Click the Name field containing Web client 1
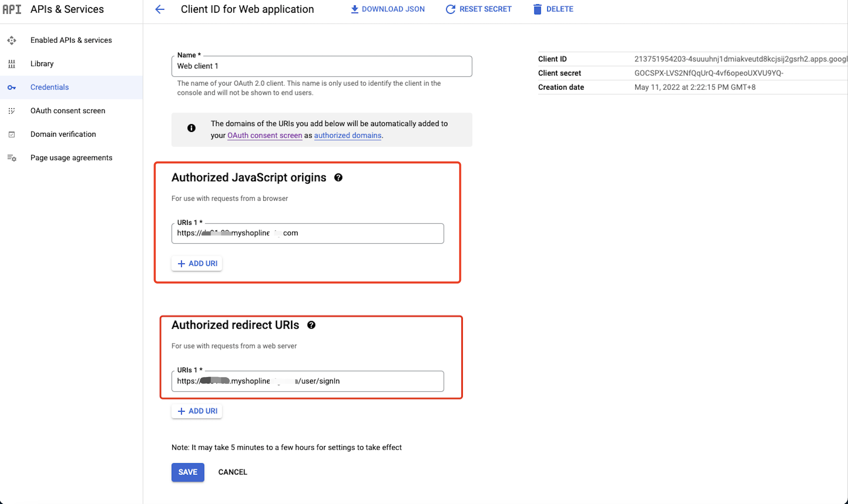The height and width of the screenshot is (504, 848). (321, 66)
